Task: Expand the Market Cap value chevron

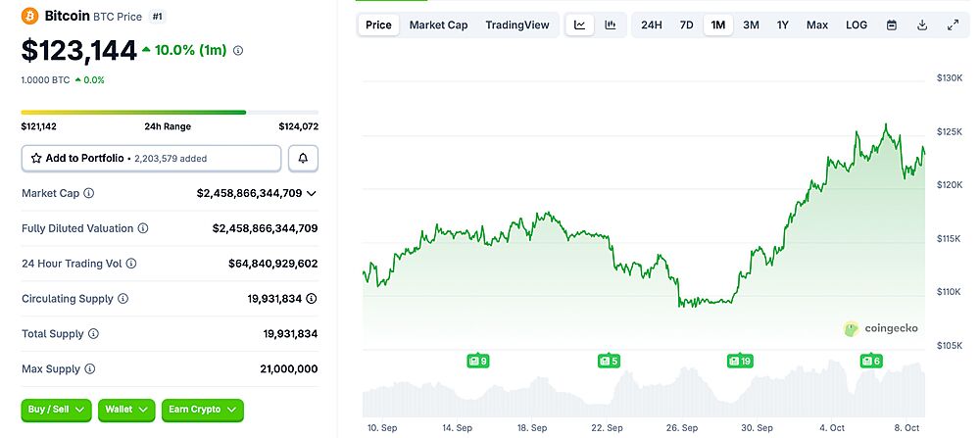Action: coord(312,194)
